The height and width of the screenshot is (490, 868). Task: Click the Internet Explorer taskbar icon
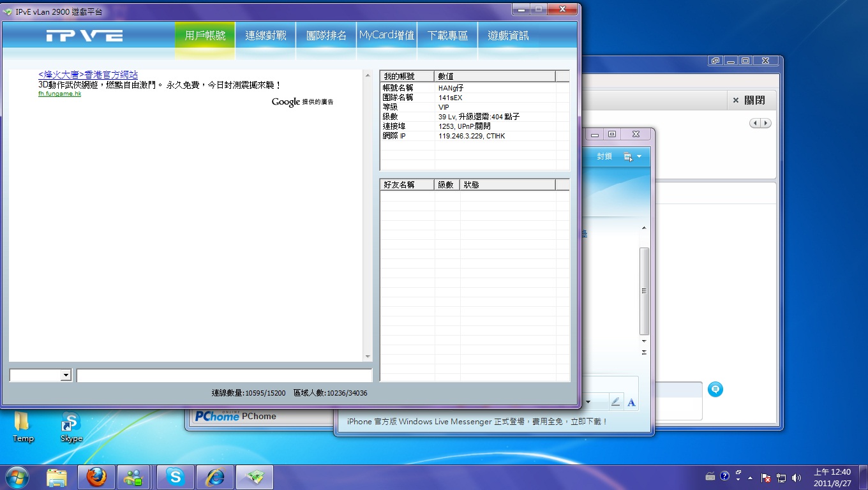[x=215, y=477]
